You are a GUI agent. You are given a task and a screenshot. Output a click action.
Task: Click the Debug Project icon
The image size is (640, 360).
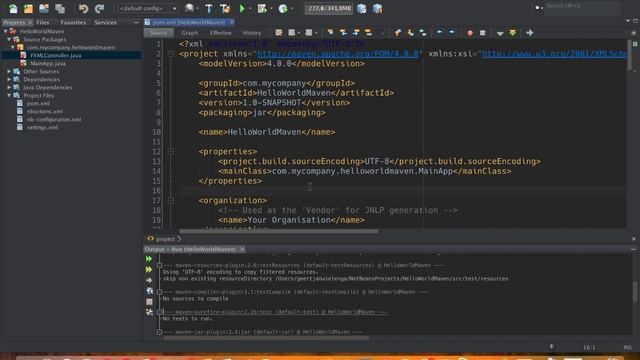262,8
